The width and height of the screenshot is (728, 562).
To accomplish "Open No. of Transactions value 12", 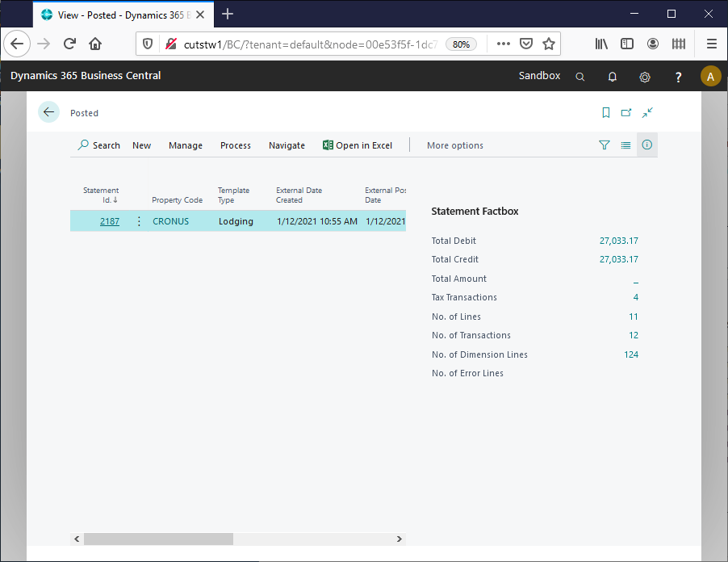I will [634, 335].
